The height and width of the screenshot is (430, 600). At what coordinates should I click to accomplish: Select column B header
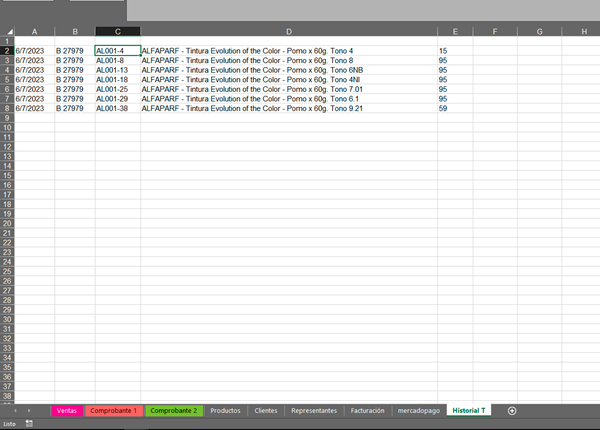(x=75, y=31)
